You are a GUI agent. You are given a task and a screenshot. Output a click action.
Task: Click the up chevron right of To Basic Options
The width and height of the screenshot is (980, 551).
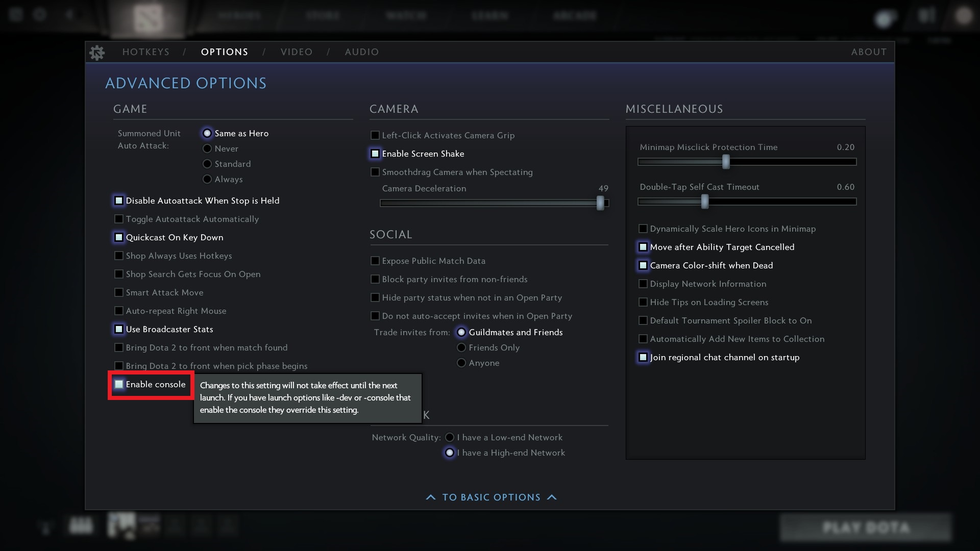click(x=552, y=497)
